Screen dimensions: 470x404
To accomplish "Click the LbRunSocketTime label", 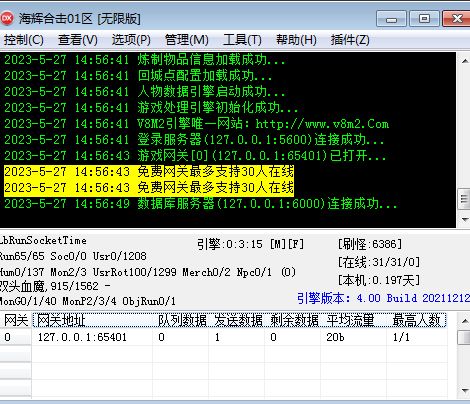I will click(x=43, y=240).
